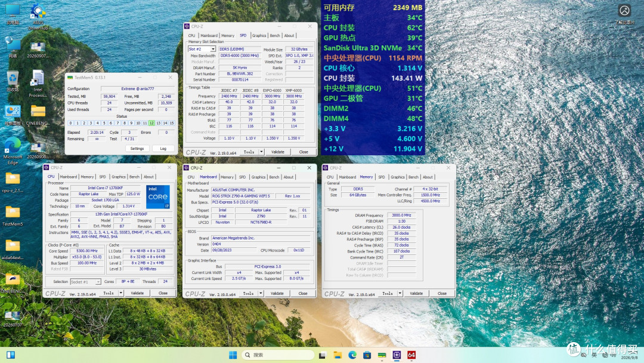This screenshot has width=644, height=363.
Task: Switch to TestMem5 via taskbar icon
Action: [x=382, y=355]
